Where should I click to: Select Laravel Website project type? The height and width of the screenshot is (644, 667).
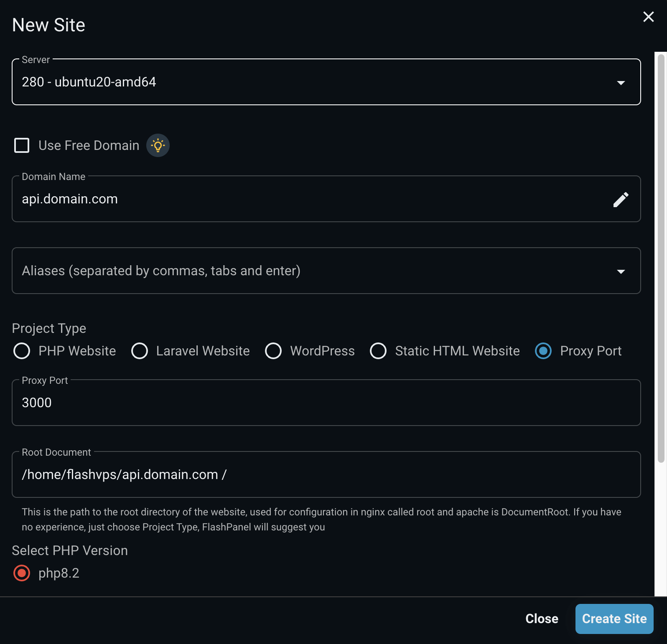pyautogui.click(x=140, y=351)
